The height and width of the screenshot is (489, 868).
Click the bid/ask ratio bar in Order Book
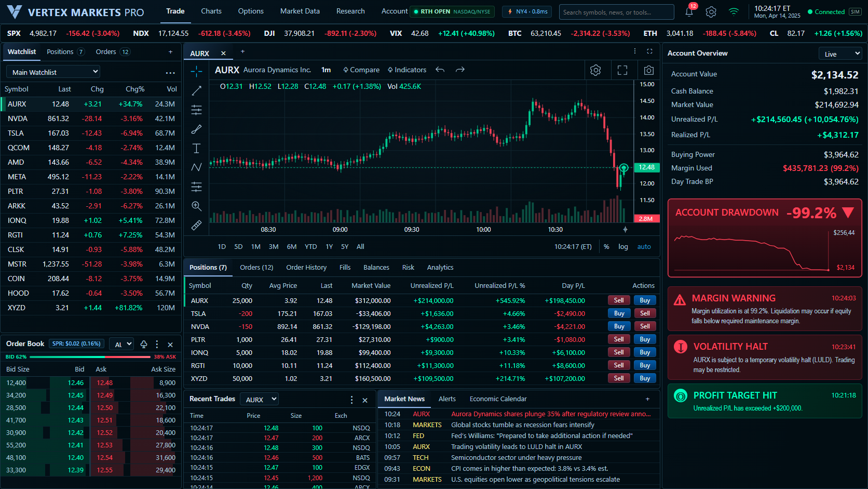[x=91, y=357]
